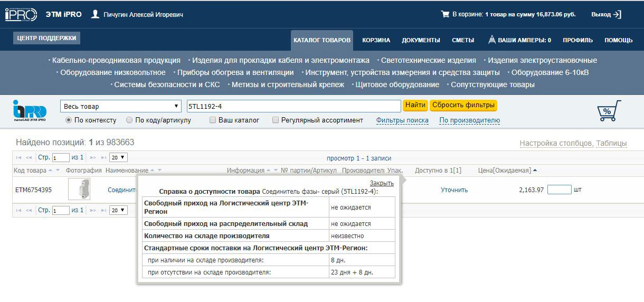Image resolution: width=644 pixels, height=302 pixels.
Task: Open По производителю link
Action: pyautogui.click(x=469, y=120)
